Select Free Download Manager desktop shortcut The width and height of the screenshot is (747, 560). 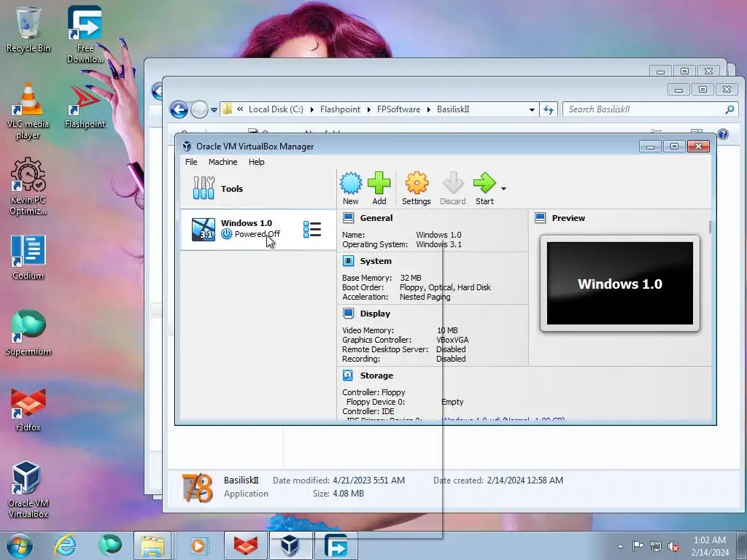click(85, 35)
